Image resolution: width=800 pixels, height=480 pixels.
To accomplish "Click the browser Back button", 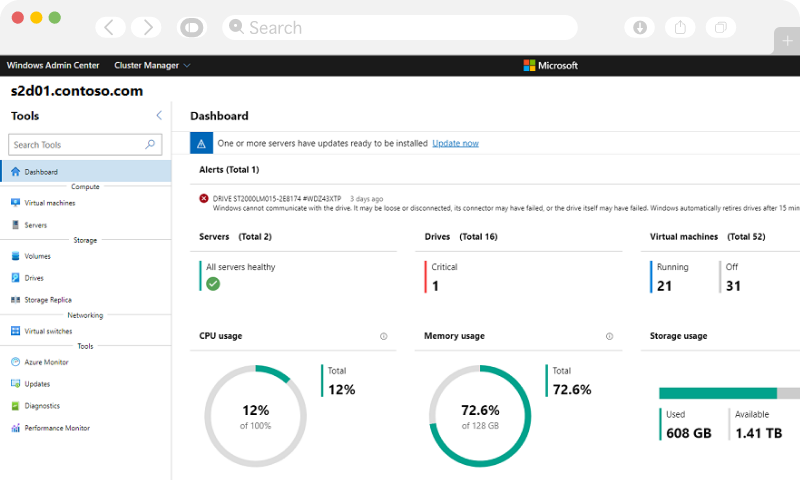I will [110, 27].
